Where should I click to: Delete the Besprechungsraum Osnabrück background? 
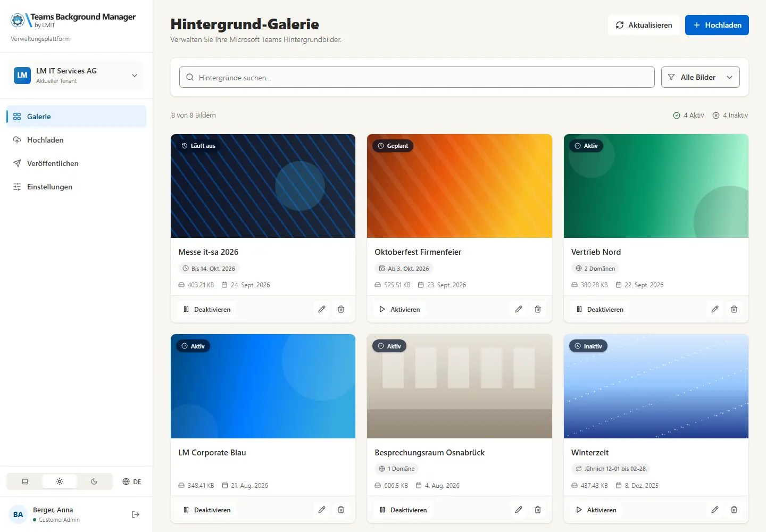click(538, 510)
